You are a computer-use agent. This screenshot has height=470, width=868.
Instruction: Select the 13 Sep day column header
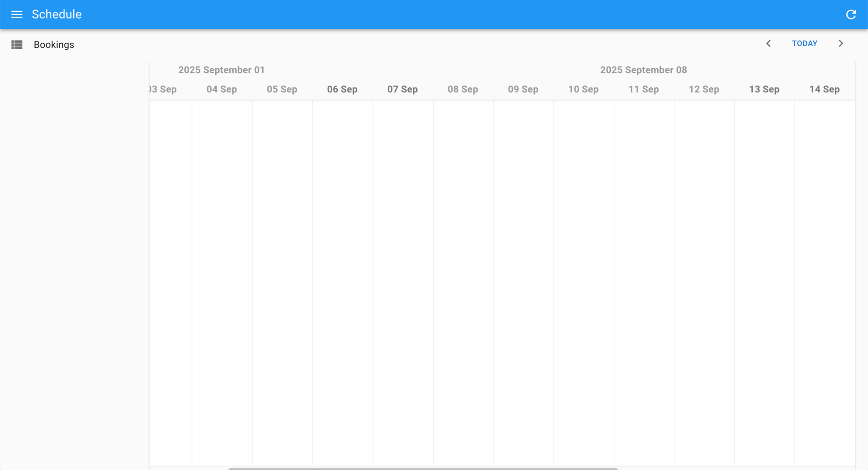[x=764, y=89]
